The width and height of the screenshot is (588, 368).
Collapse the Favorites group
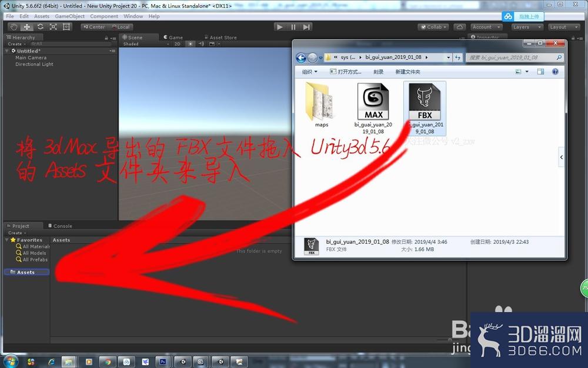click(x=8, y=240)
